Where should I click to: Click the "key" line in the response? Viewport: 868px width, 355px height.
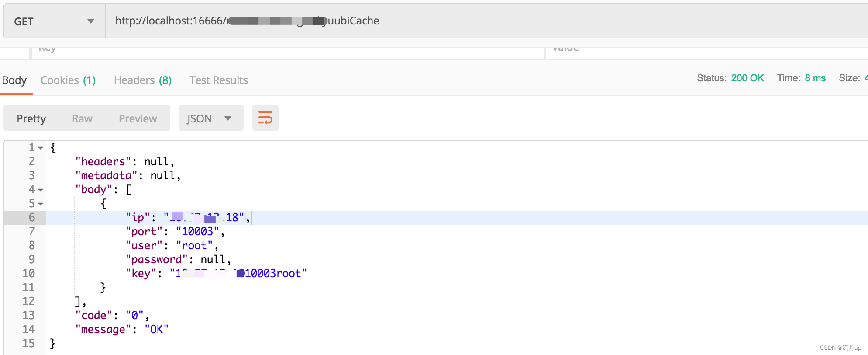pos(217,274)
